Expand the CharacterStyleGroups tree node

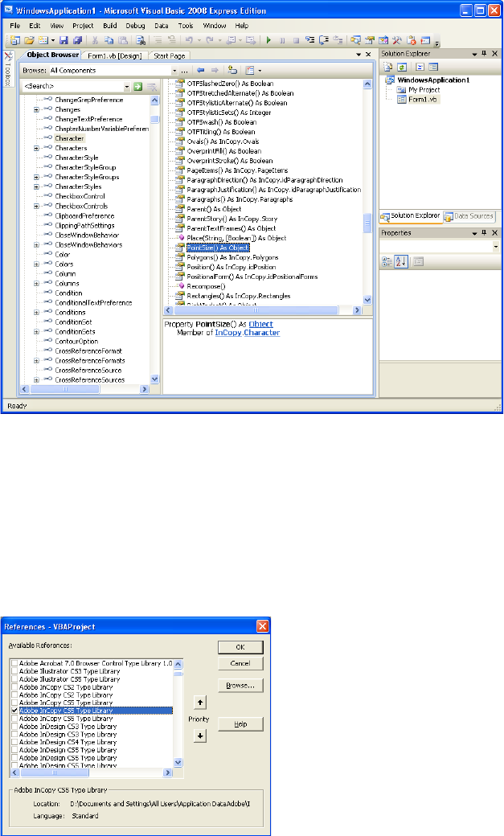pyautogui.click(x=36, y=177)
